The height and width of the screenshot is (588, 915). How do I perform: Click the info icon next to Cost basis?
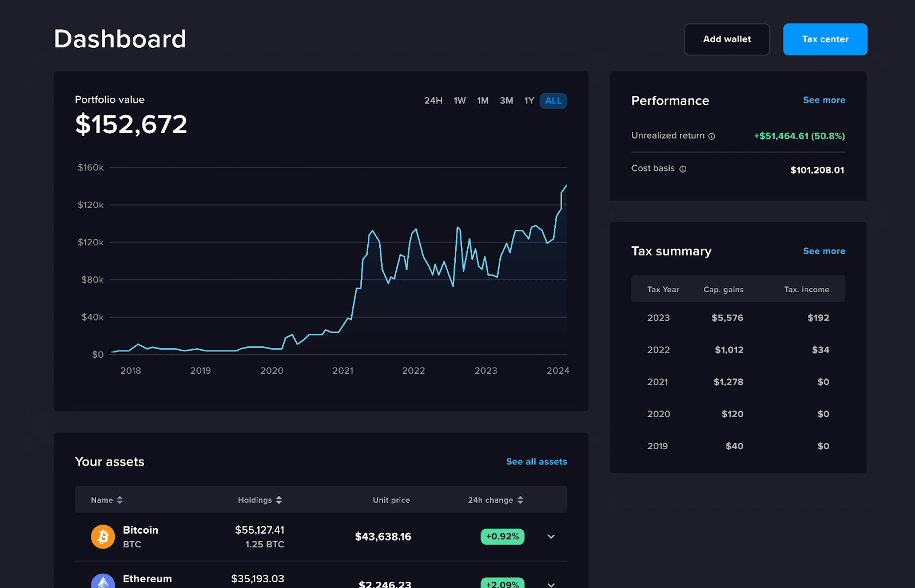[x=683, y=169]
